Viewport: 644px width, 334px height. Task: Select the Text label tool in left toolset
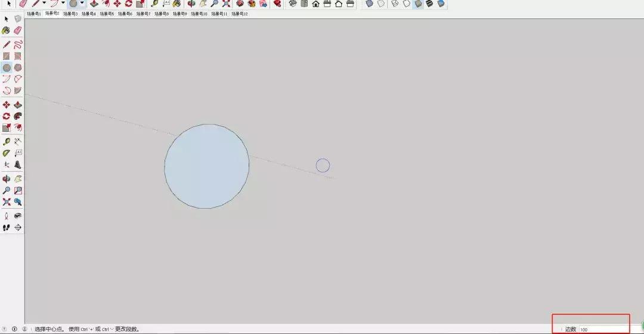[x=18, y=153]
